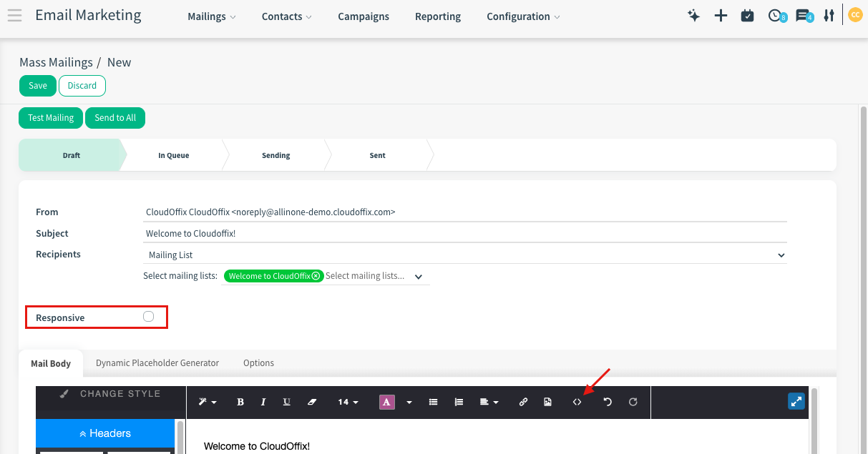Insert an unordered bullet list

point(433,402)
